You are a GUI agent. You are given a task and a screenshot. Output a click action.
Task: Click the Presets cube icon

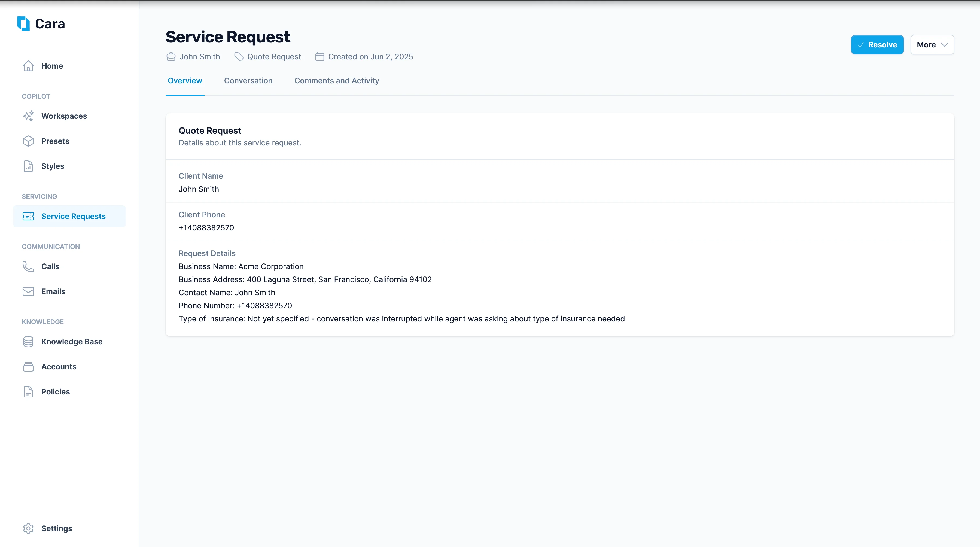[x=28, y=141]
